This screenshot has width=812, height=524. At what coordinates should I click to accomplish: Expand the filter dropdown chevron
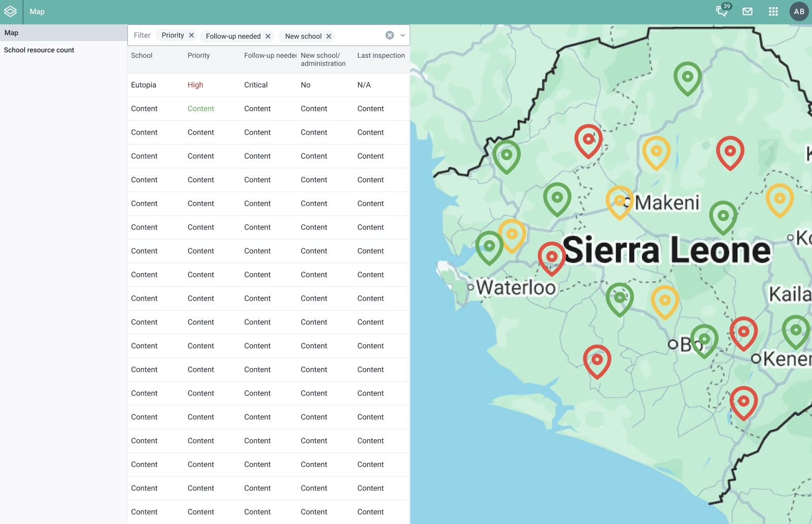pos(401,35)
